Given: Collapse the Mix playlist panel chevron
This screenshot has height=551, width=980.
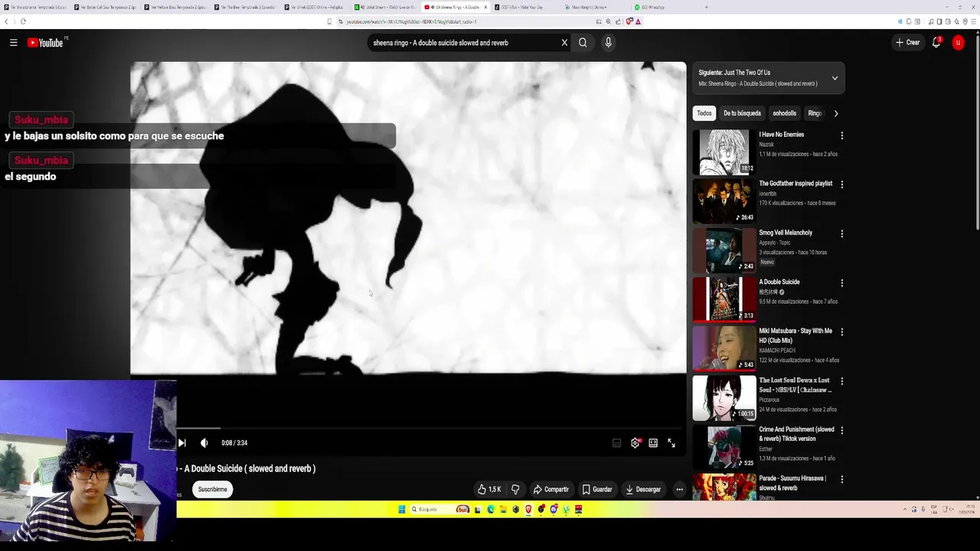Looking at the screenshot, I should coord(835,78).
